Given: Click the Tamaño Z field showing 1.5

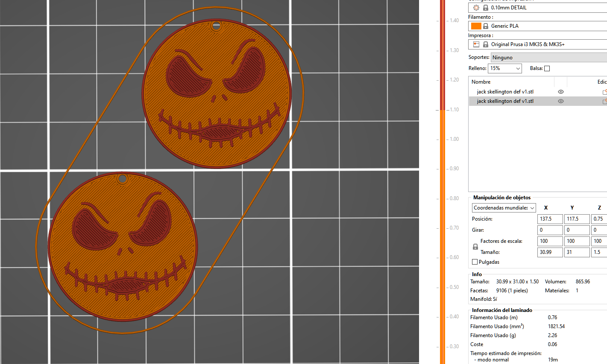Looking at the screenshot, I should pyautogui.click(x=599, y=252).
